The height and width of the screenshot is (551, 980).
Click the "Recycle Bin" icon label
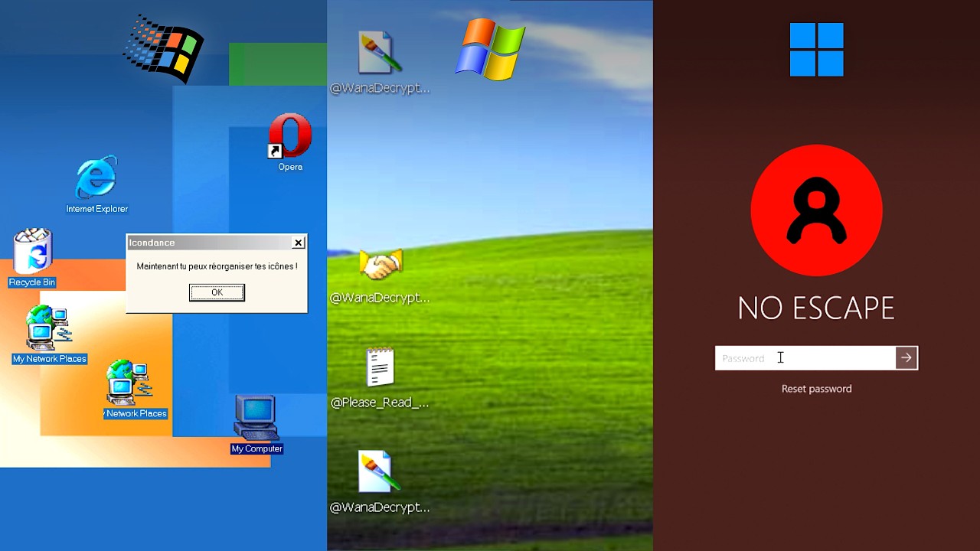pyautogui.click(x=32, y=282)
